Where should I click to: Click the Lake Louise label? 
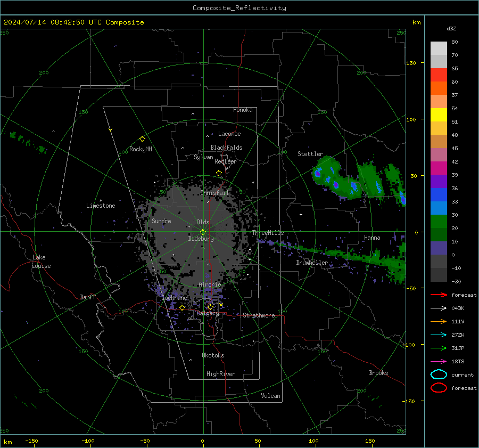[41, 262]
